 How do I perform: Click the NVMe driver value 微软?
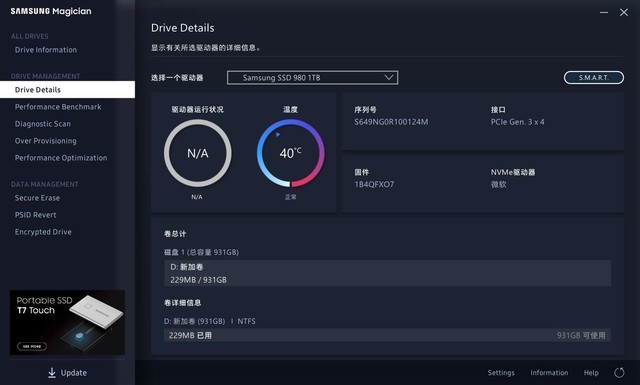(x=498, y=184)
